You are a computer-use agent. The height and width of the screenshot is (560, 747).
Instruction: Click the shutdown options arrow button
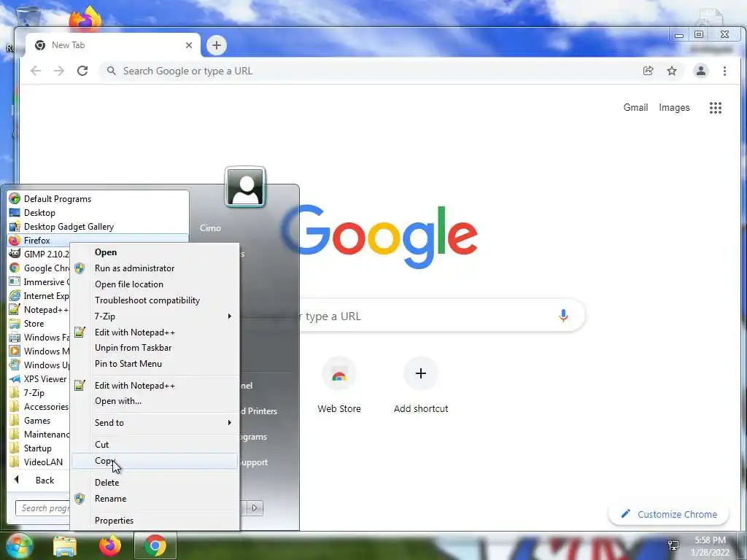pos(255,508)
